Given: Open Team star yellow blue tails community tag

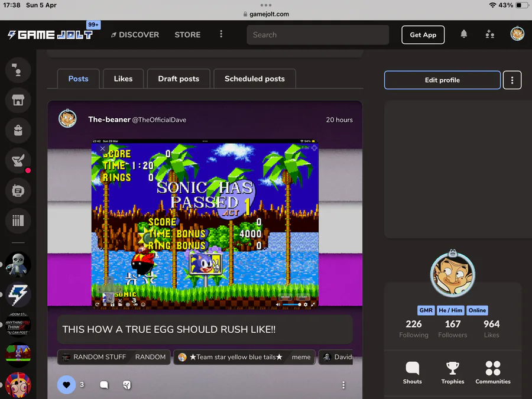Looking at the screenshot, I should coord(231,357).
